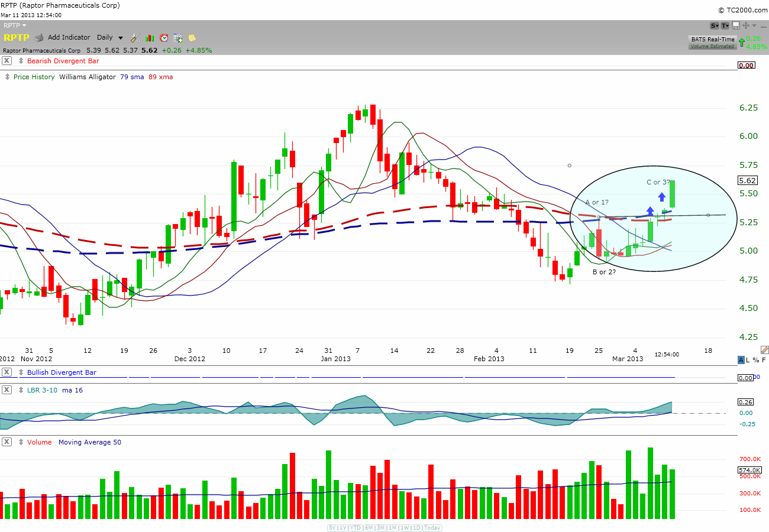Click the floppy disk save icon

tap(736, 25)
